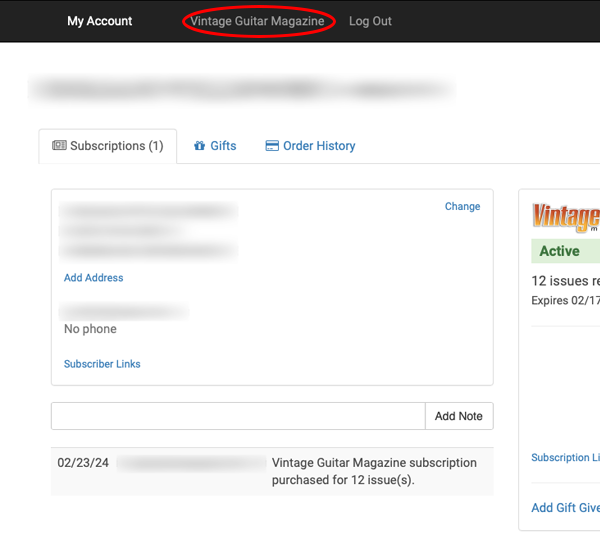Open Vintage Guitar Magazine nav link

coord(258,21)
